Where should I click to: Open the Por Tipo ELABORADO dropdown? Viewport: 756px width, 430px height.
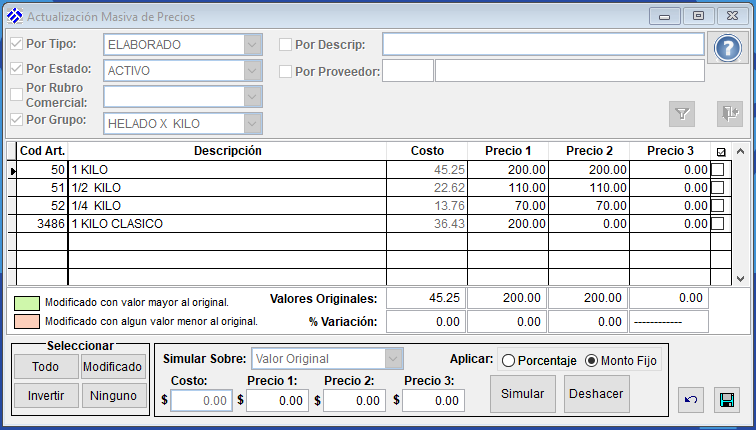click(252, 45)
